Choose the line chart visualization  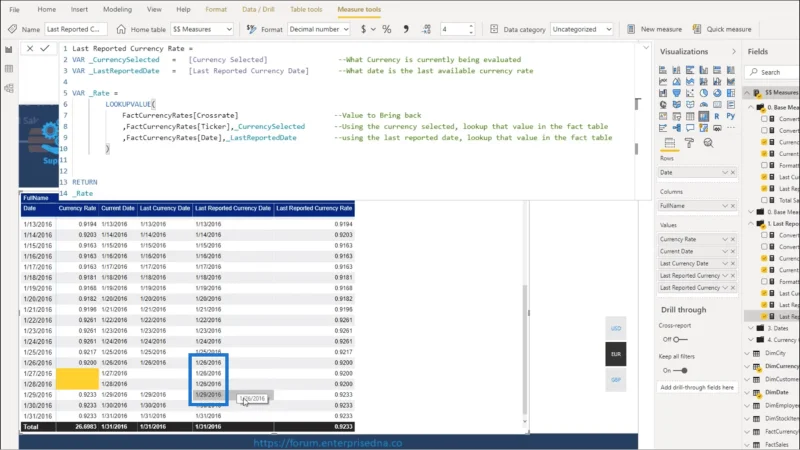tap(663, 82)
